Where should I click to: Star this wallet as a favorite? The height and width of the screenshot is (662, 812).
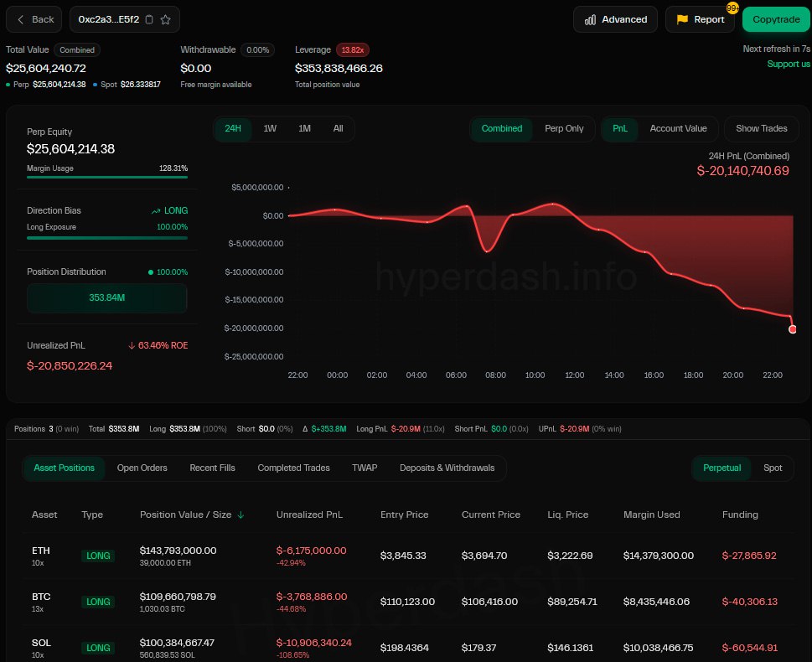click(x=165, y=19)
